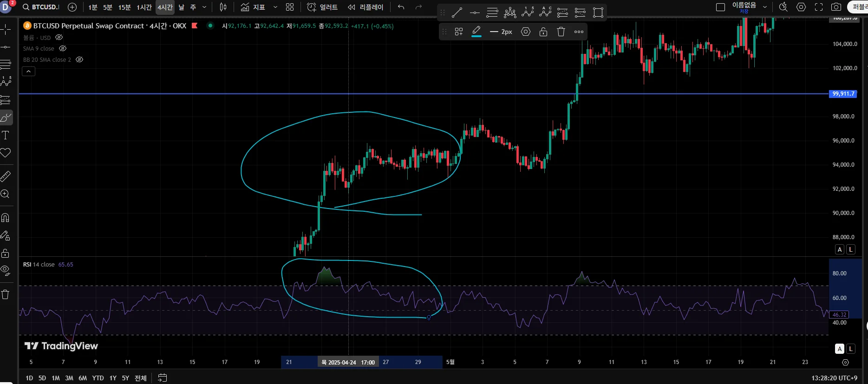Switch chart to the 주 (weekly) interval
This screenshot has height=384, width=868.
point(193,7)
